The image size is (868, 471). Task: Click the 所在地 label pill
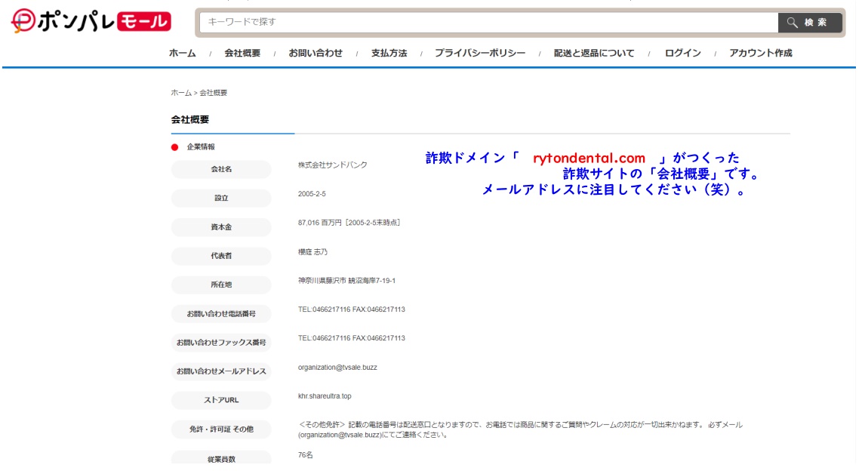pos(221,285)
